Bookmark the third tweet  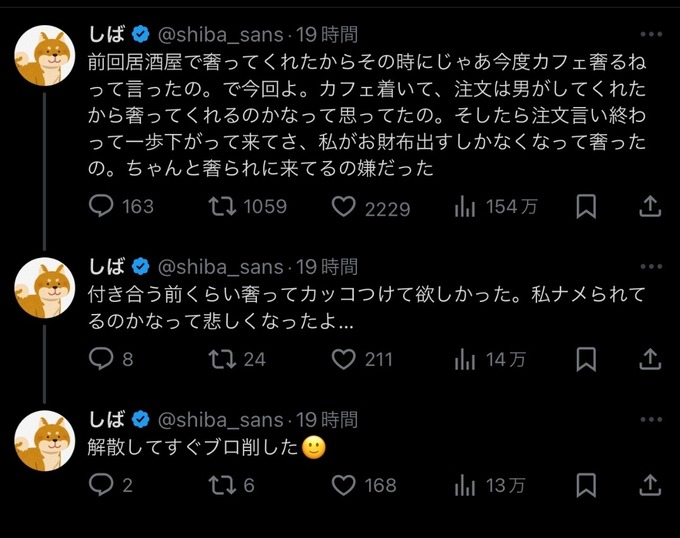click(586, 485)
